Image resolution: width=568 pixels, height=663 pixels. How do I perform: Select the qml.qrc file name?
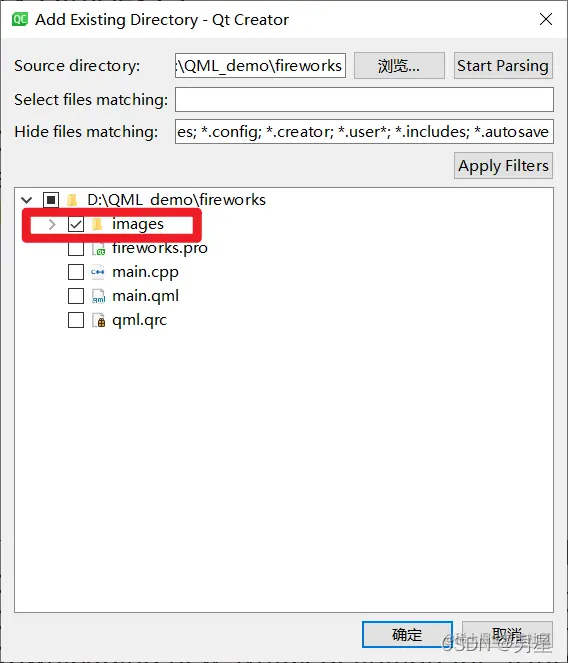(139, 321)
